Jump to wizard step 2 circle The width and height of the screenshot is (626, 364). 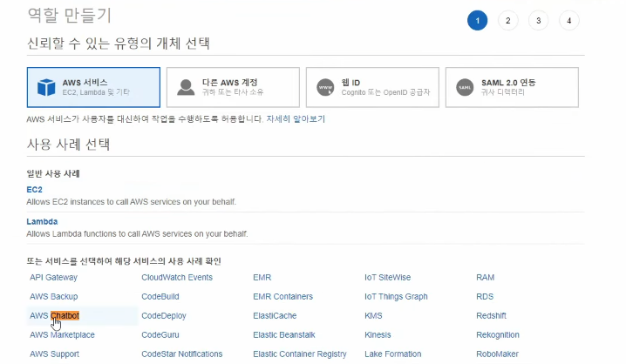(507, 20)
